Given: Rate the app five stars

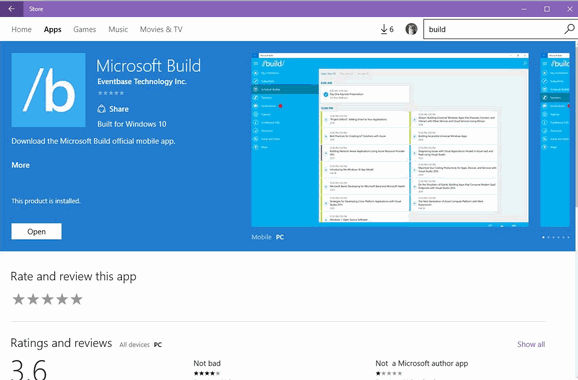Looking at the screenshot, I should tap(76, 299).
